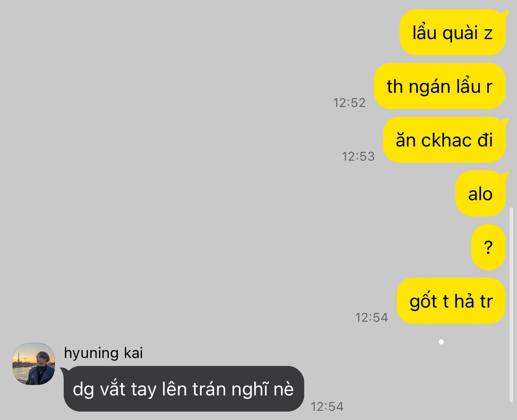The image size is (517, 420).
Task: Select the 'lẩu quài z' message bubble
Action: coord(453,32)
